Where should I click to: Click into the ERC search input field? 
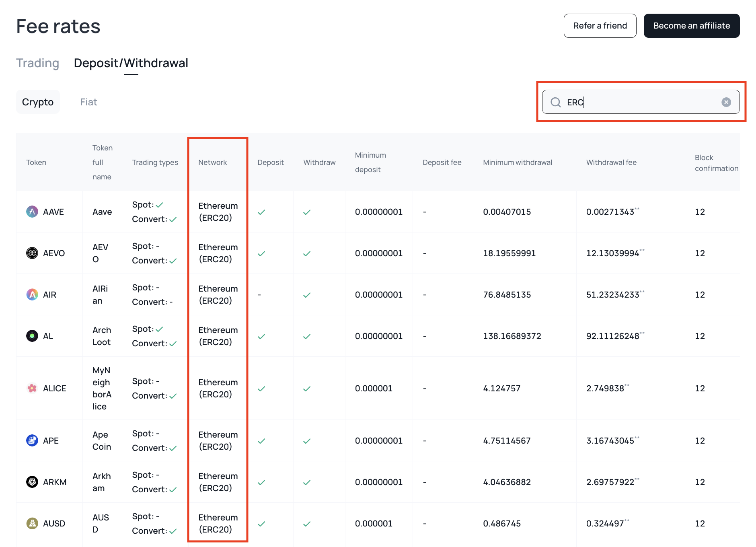point(643,102)
